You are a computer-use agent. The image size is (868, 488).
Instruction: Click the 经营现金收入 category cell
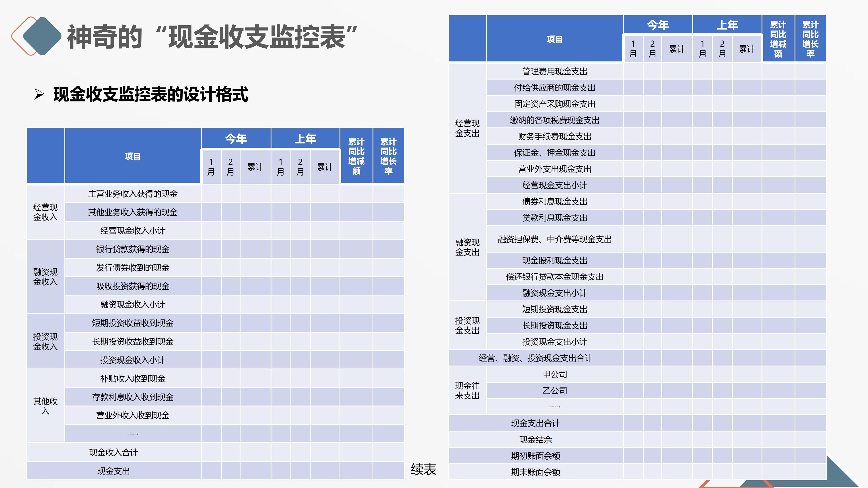point(45,212)
